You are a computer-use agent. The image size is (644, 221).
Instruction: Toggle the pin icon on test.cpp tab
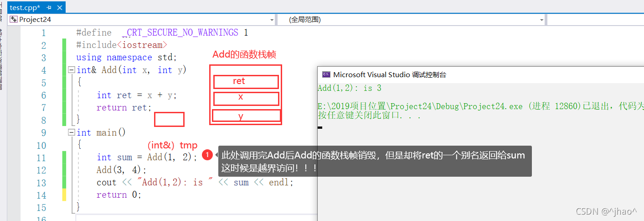click(48, 7)
